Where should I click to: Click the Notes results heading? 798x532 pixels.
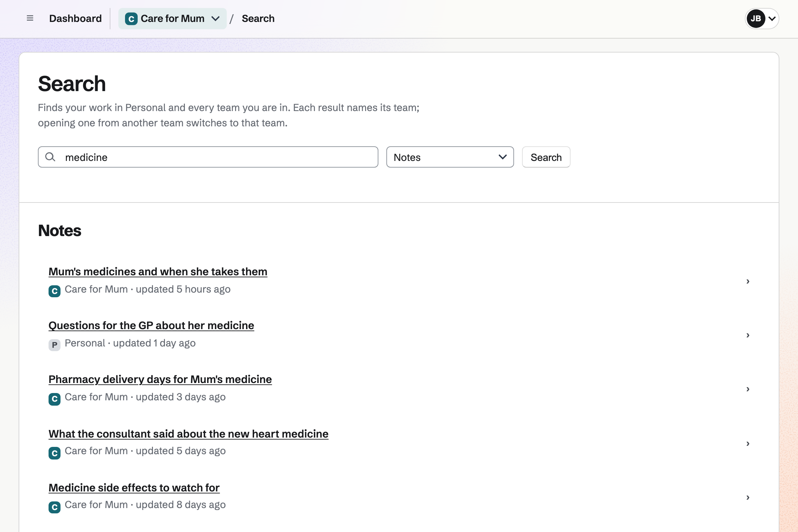click(x=60, y=231)
